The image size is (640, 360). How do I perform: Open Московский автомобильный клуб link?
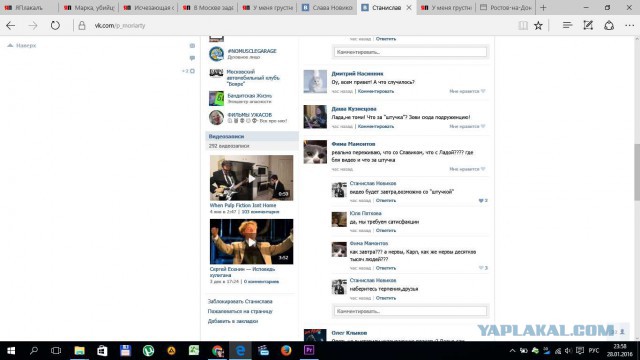(x=253, y=78)
